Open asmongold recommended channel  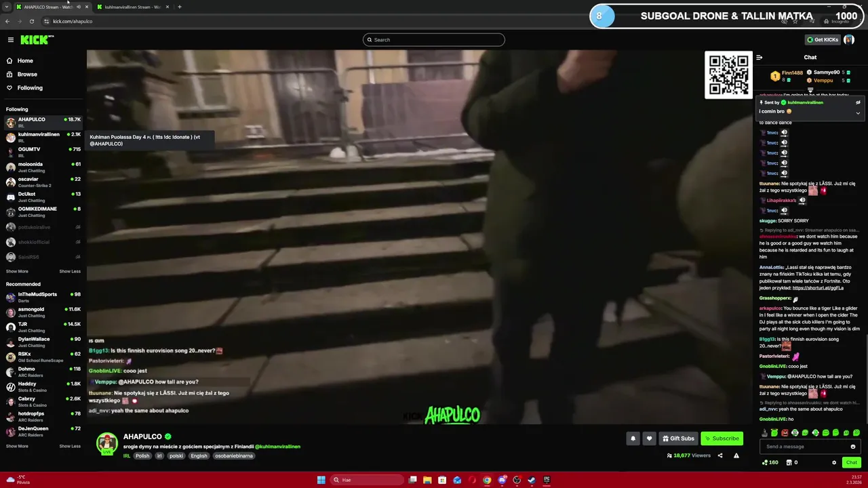click(x=43, y=312)
